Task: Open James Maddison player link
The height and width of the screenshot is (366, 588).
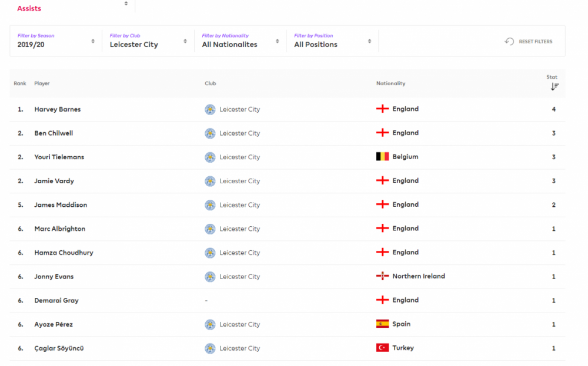Action: pos(61,205)
